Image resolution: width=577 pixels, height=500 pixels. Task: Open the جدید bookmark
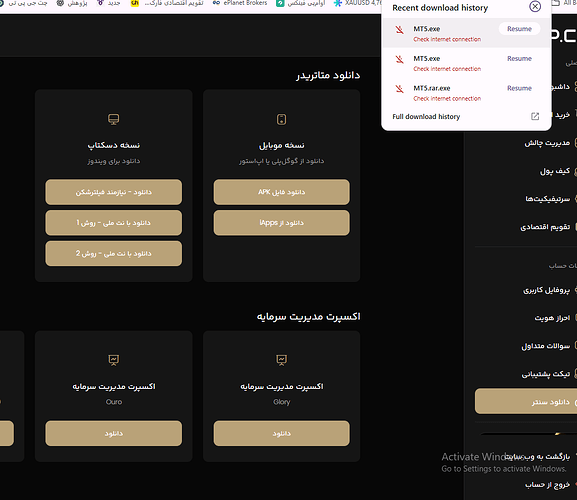point(109,3)
